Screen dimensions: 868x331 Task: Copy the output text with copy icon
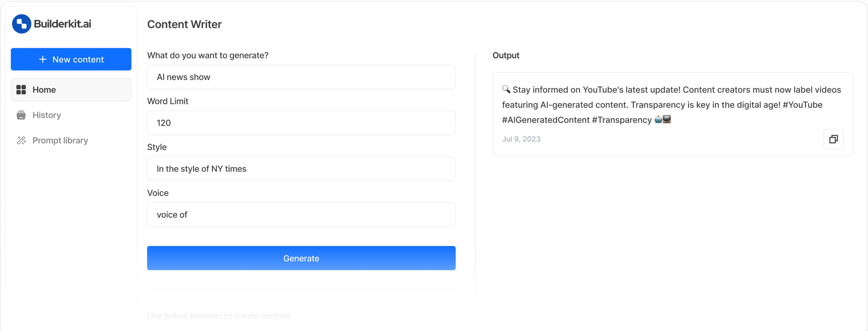(833, 139)
